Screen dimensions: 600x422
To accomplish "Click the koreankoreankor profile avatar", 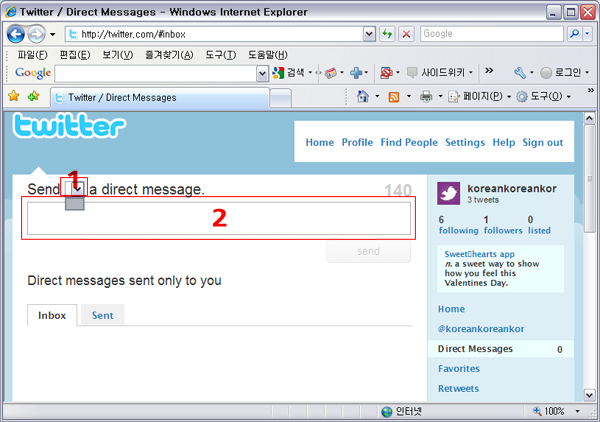I will pyautogui.click(x=448, y=193).
